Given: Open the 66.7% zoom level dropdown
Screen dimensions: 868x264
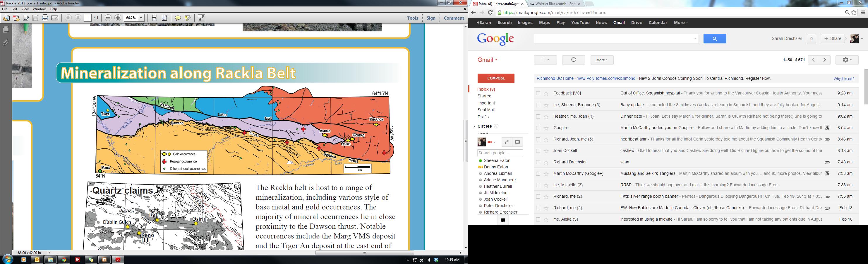Looking at the screenshot, I should pyautogui.click(x=141, y=18).
